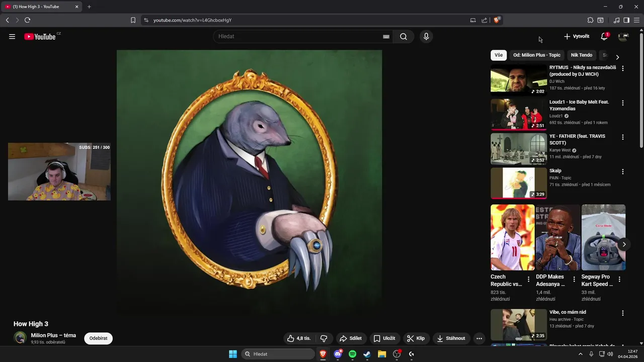Click the Sdílet share button

point(351,338)
